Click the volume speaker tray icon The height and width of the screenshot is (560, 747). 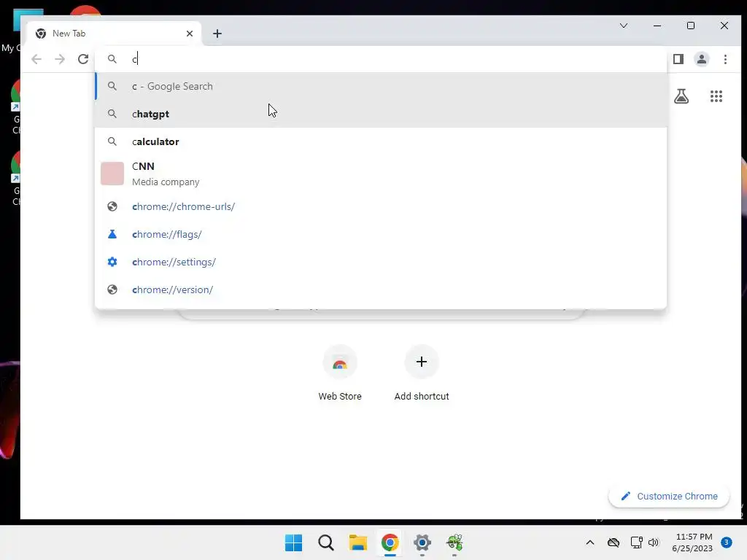(654, 542)
